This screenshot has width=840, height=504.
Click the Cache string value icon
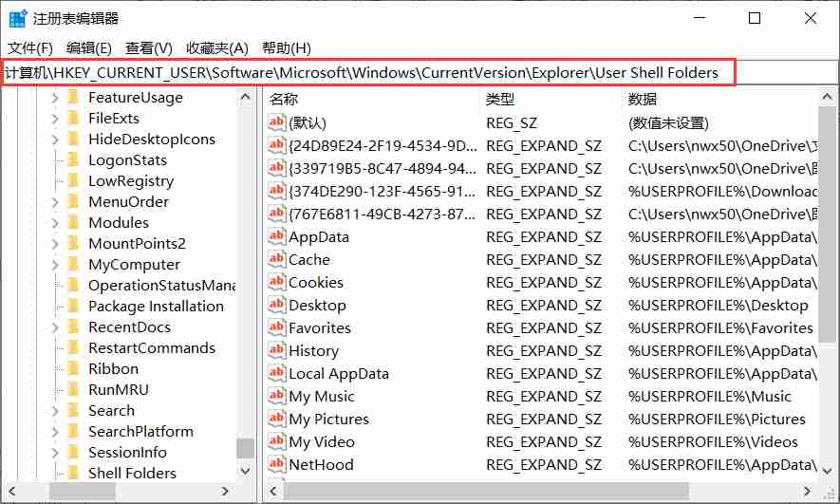276,259
